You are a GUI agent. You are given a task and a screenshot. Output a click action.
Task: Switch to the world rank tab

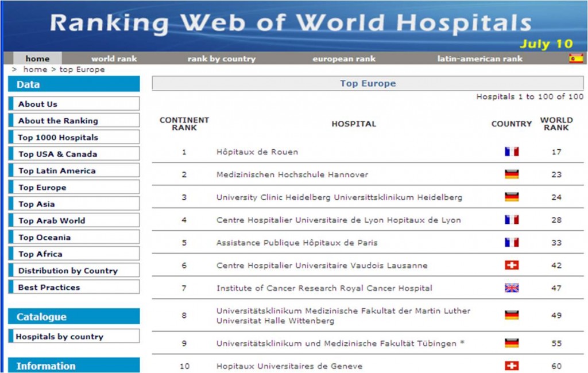pos(114,59)
